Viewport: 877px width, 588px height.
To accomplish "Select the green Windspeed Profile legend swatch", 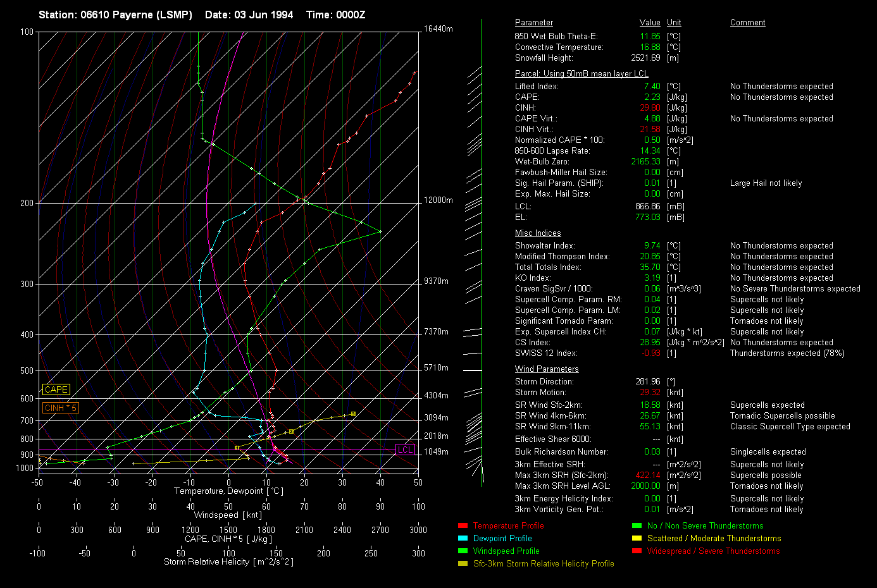I will [463, 551].
